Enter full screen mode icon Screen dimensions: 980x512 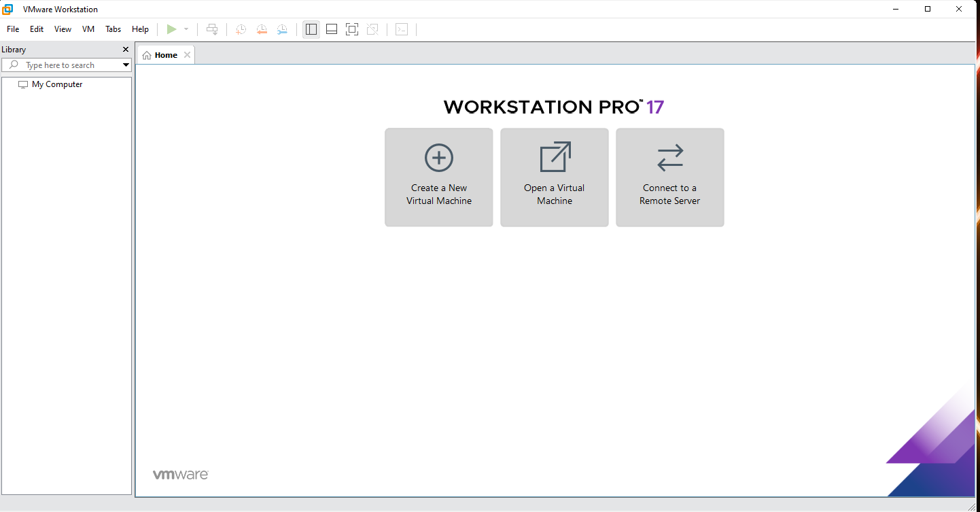[352, 29]
